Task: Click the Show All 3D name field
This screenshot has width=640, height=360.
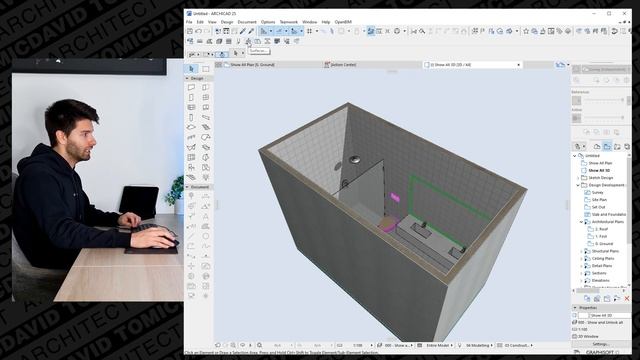Action: point(610,316)
